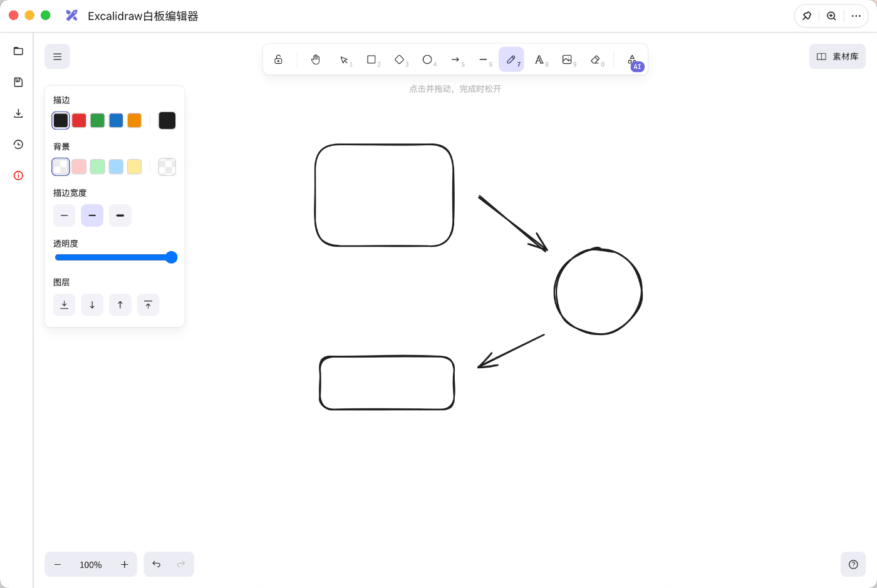This screenshot has width=877, height=588.
Task: Open the 素材库 library panel
Action: tap(838, 56)
